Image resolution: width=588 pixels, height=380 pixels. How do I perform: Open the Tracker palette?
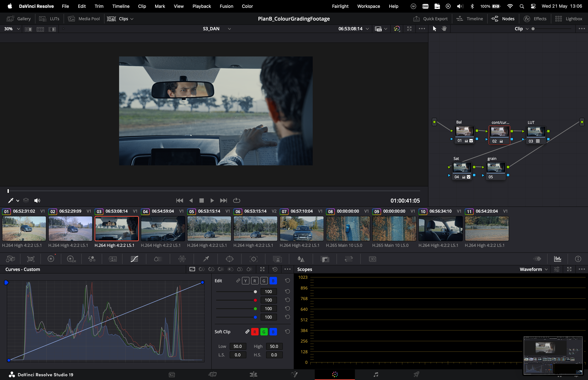[x=253, y=259]
